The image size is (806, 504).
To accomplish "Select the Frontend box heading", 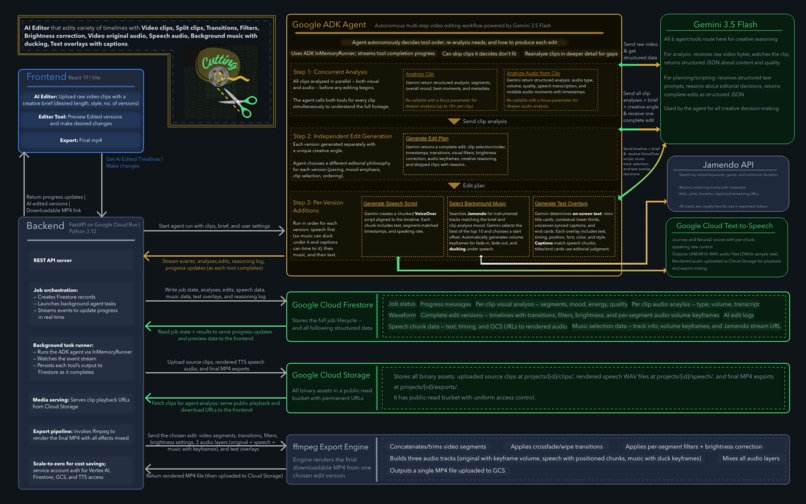I will click(x=46, y=77).
